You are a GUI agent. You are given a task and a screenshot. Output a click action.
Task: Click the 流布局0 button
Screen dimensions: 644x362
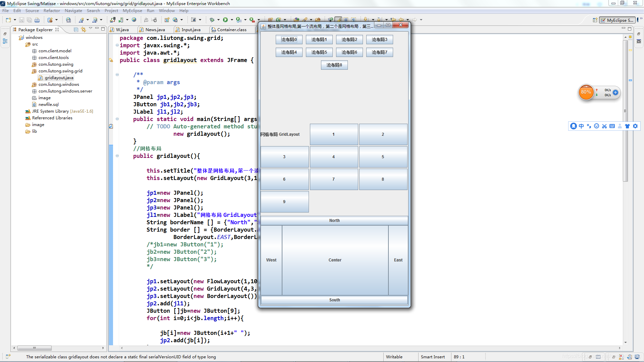(289, 40)
